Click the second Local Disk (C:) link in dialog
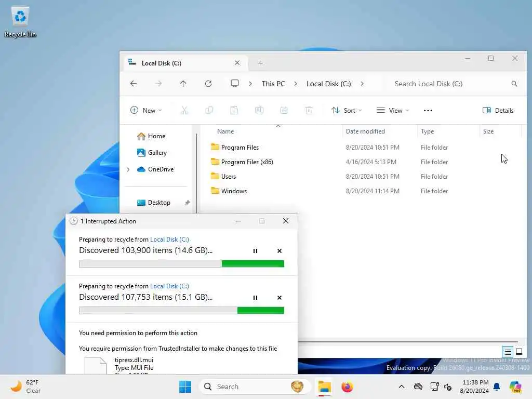This screenshot has height=399, width=532. (x=169, y=286)
